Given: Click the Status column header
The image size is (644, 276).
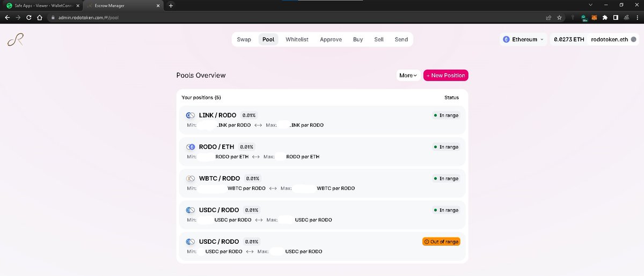Looking at the screenshot, I should [x=451, y=98].
